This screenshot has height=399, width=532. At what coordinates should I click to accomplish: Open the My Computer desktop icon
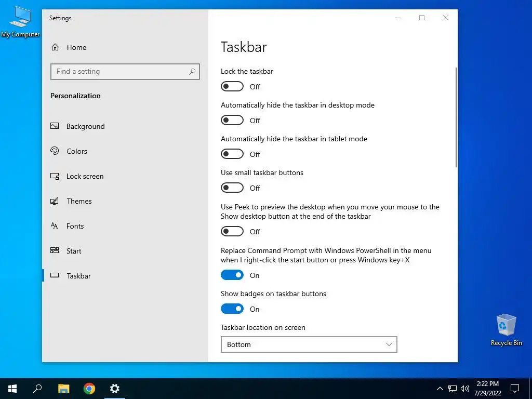point(20,22)
